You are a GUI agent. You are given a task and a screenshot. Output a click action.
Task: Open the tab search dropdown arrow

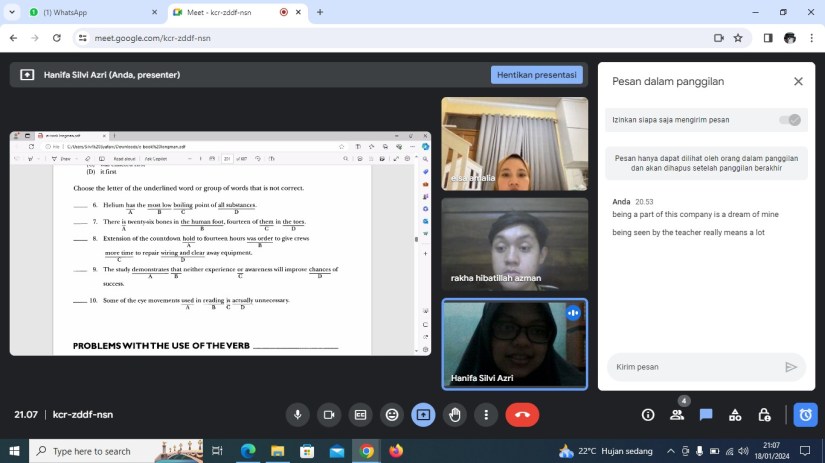click(x=12, y=12)
